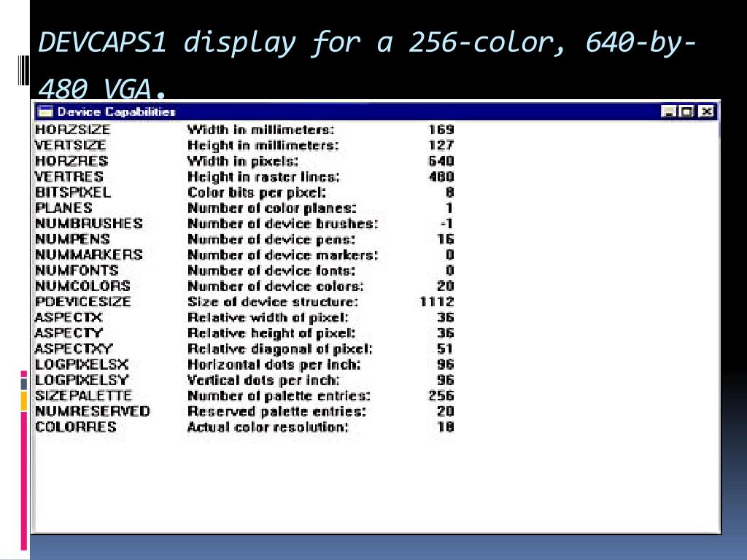Select the HORZSIZE label
The image size is (747, 560).
tap(72, 130)
